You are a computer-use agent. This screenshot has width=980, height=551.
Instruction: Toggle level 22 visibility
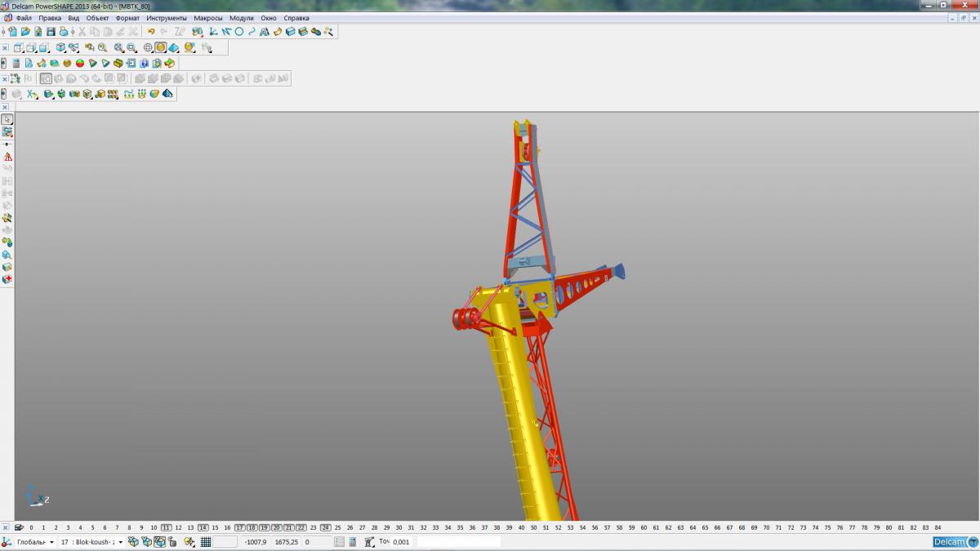pos(301,527)
